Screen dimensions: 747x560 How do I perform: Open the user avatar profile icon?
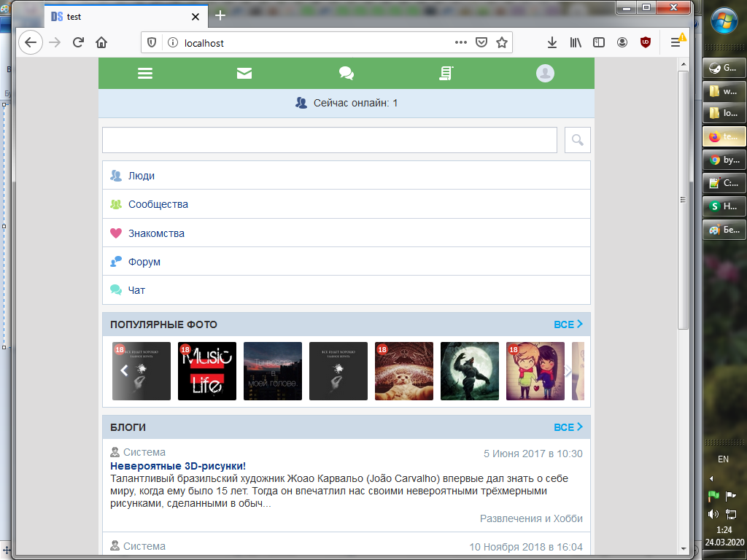coord(545,73)
